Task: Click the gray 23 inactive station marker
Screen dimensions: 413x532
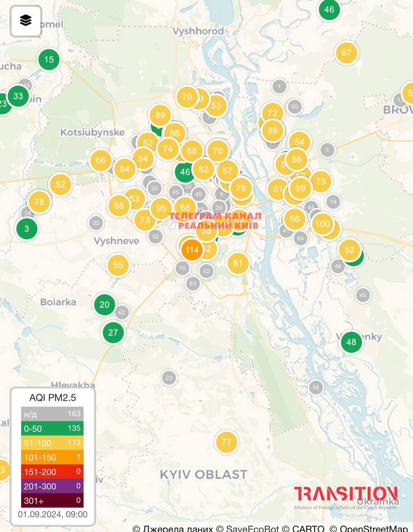Action: coord(169,378)
